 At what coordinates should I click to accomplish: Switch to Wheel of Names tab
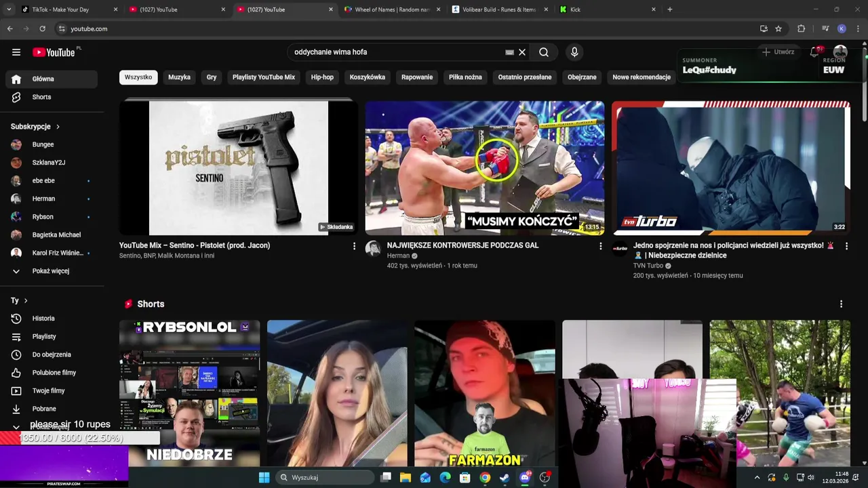click(x=392, y=9)
